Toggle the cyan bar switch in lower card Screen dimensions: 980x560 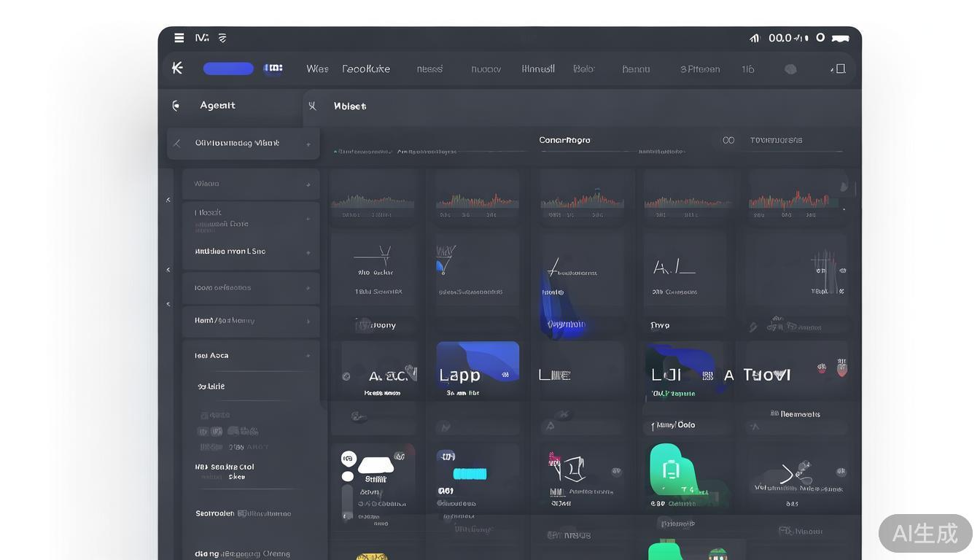(470, 474)
